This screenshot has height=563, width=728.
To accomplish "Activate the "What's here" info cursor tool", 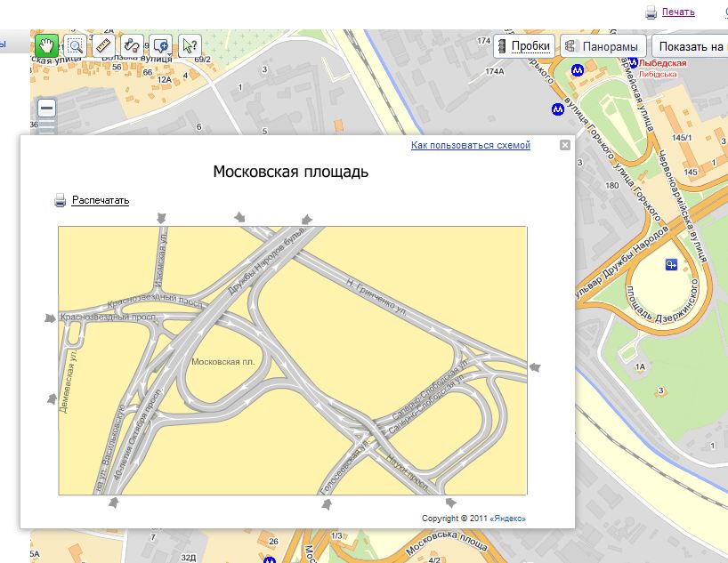I will tap(189, 44).
